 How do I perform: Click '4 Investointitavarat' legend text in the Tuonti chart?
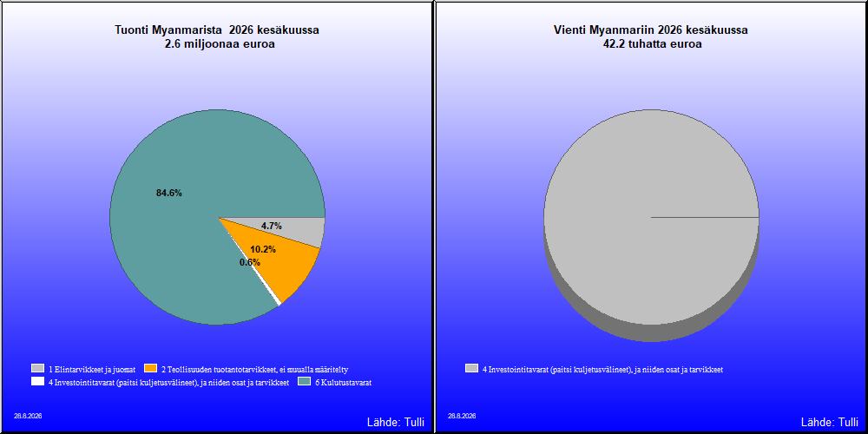(169, 382)
